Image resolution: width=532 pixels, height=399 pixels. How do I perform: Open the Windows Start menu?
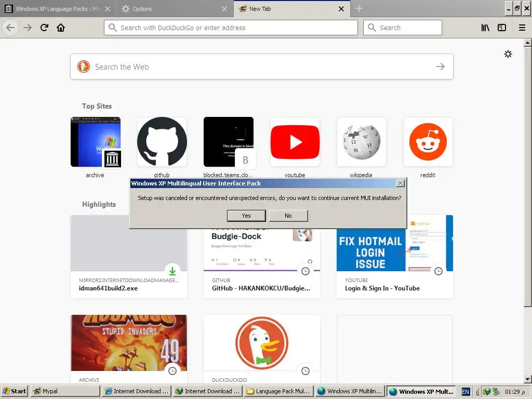point(14,391)
